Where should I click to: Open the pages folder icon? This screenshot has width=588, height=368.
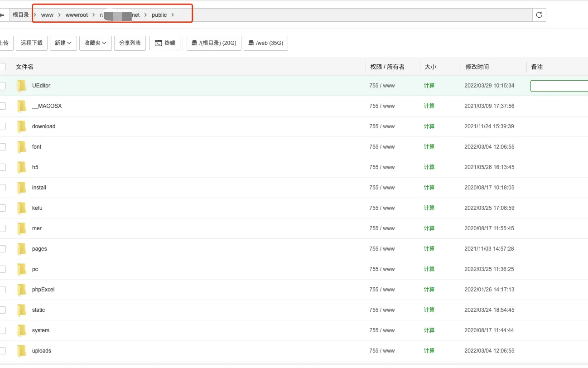point(22,249)
